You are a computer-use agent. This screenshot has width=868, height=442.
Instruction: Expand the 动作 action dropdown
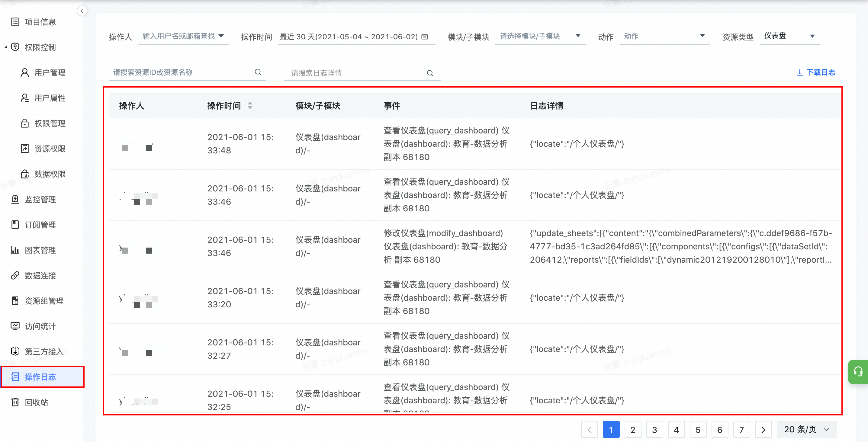click(x=664, y=36)
